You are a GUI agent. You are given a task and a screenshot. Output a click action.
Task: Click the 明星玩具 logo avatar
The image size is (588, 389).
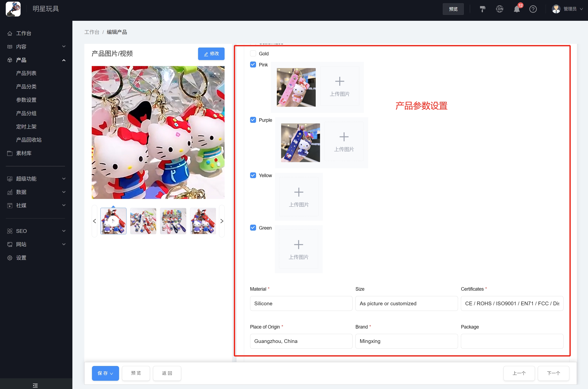click(13, 9)
